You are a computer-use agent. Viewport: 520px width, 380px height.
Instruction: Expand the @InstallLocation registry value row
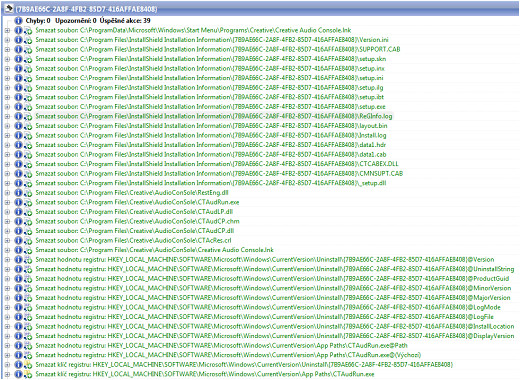[x=7, y=327]
